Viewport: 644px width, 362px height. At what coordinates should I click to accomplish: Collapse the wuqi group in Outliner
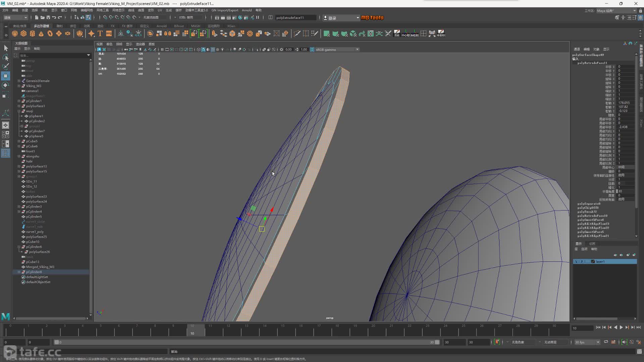pos(19,111)
